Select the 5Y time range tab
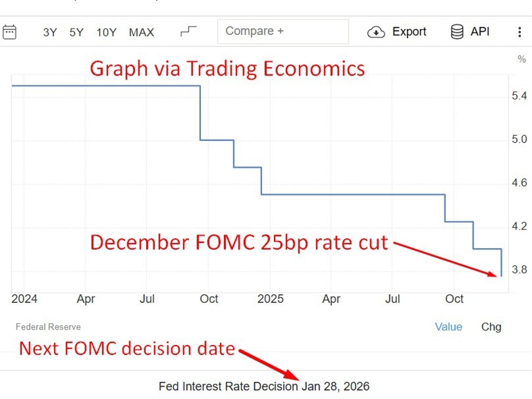The height and width of the screenshot is (399, 532). click(x=76, y=32)
